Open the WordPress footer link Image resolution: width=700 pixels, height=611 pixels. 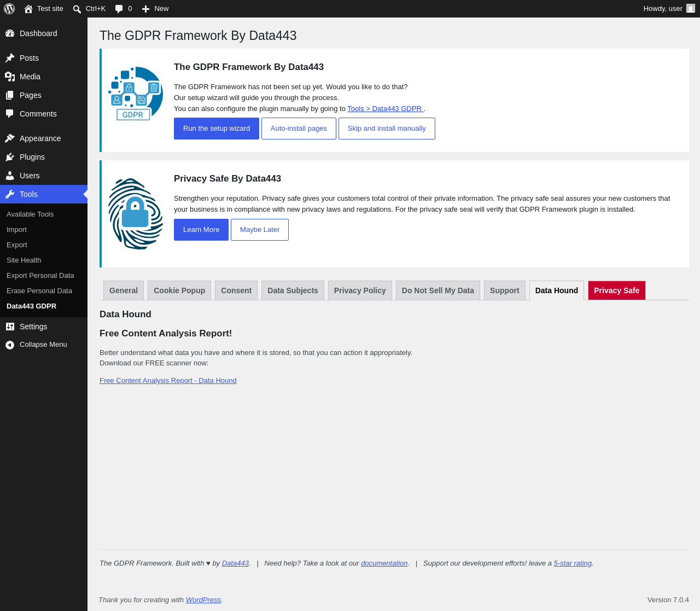click(203, 600)
